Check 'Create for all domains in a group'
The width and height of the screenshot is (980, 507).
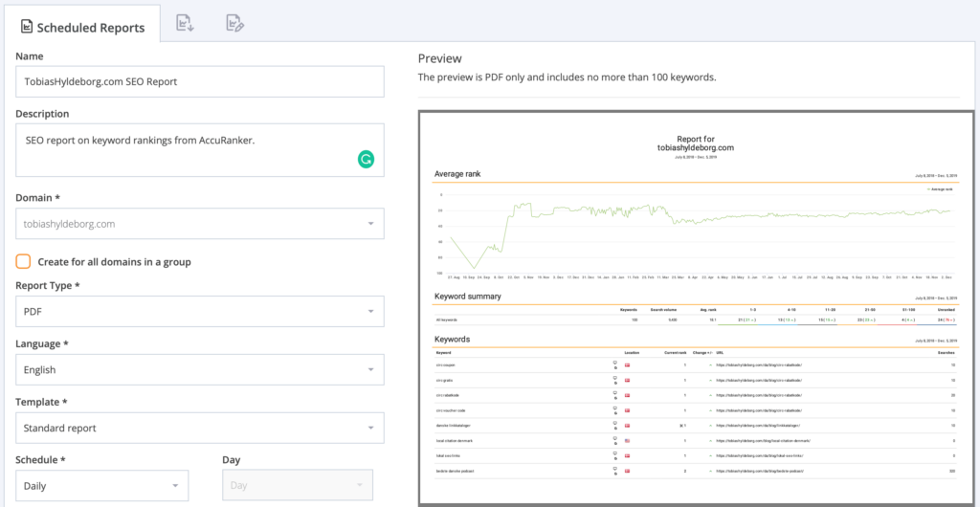tap(23, 261)
